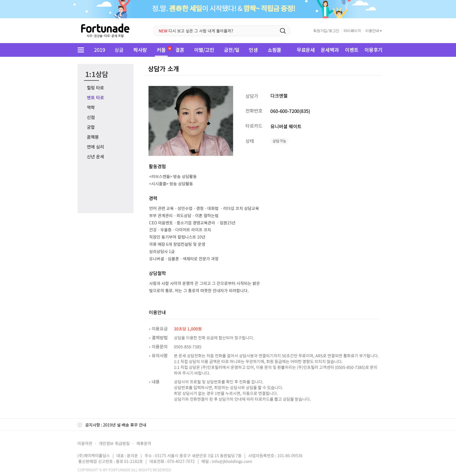Screen dimensions: 456x476
Task: Expand the 이용안내 dropdown
Action: pyautogui.click(x=373, y=31)
